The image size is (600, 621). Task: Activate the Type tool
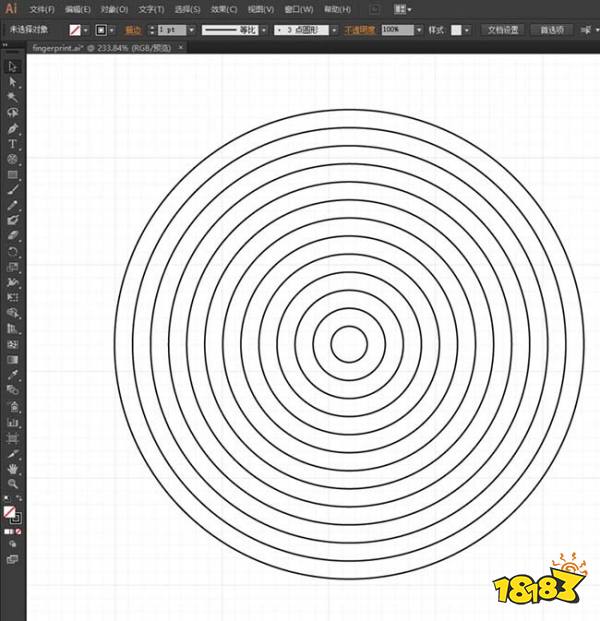coord(13,144)
